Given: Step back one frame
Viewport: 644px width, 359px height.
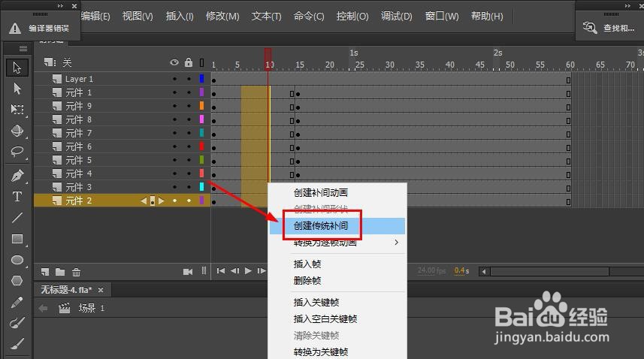Looking at the screenshot, I should pyautogui.click(x=234, y=271).
